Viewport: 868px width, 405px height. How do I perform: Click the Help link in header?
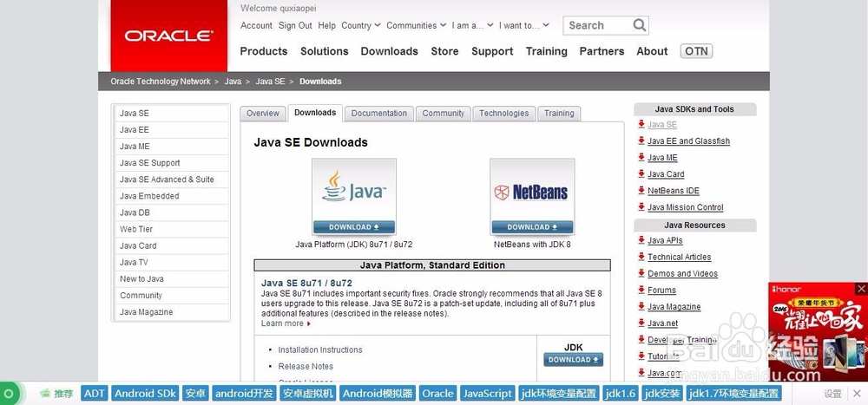coord(326,25)
